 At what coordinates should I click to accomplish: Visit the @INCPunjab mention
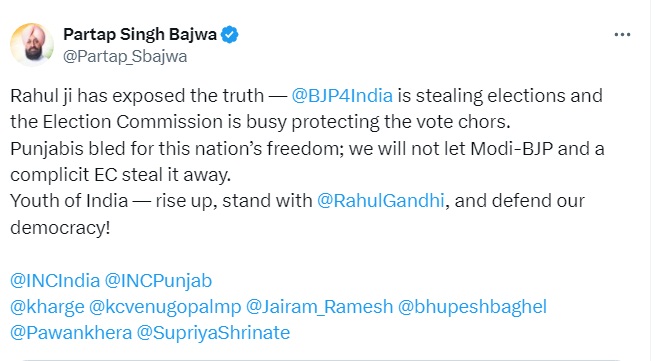point(158,281)
